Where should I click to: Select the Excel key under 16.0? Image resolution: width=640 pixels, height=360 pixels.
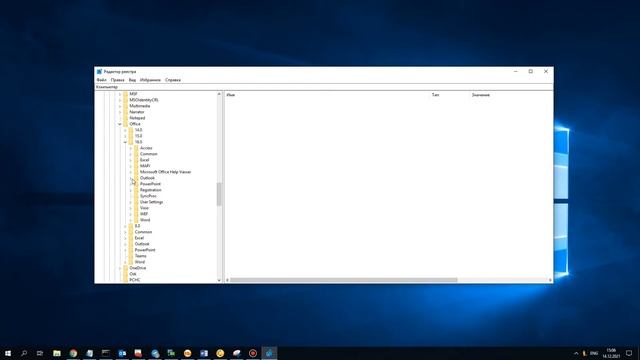(144, 160)
